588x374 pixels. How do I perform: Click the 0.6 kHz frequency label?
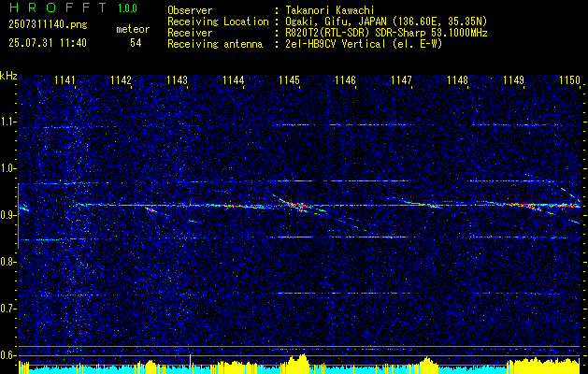pyautogui.click(x=7, y=355)
